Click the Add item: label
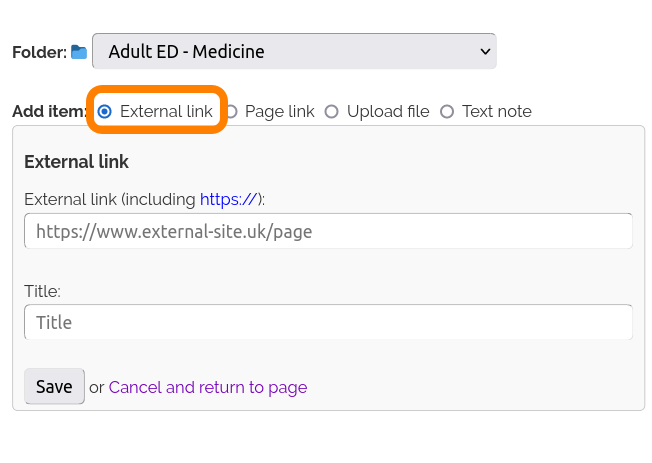This screenshot has height=463, width=652. pos(50,112)
